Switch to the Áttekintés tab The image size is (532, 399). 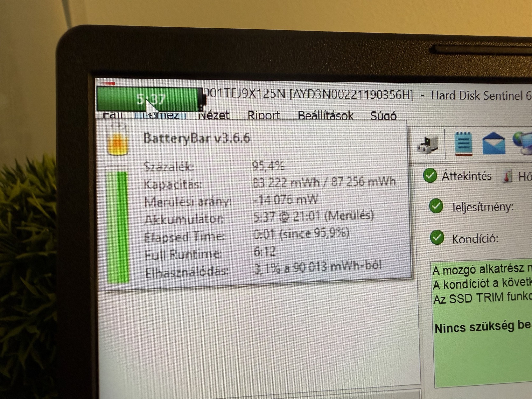pyautogui.click(x=457, y=176)
